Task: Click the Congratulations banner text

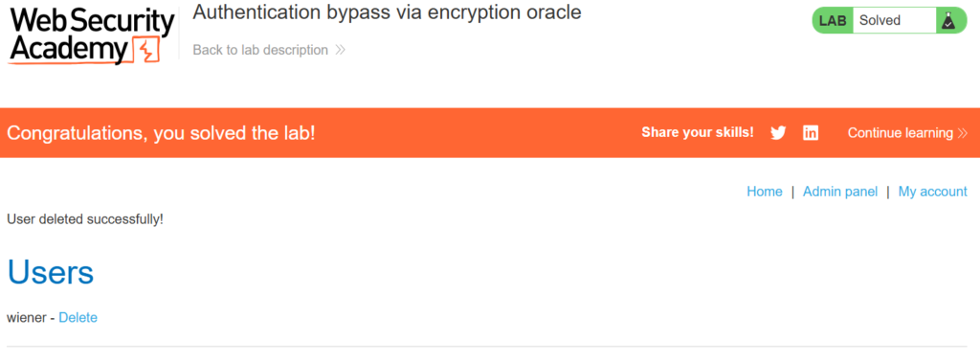Action: click(161, 132)
